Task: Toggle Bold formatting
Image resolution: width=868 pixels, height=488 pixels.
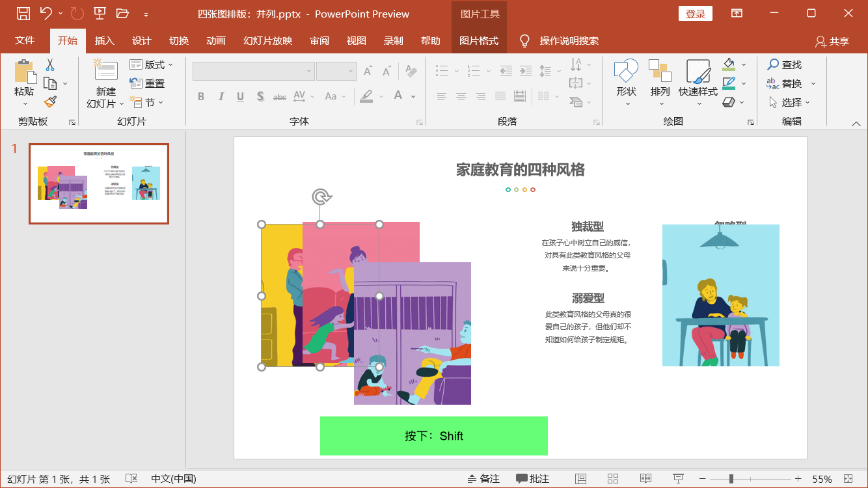Action: tap(201, 96)
